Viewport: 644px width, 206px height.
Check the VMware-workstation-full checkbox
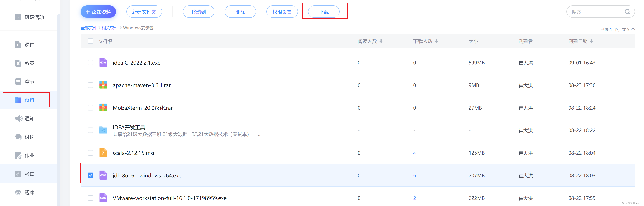click(91, 198)
